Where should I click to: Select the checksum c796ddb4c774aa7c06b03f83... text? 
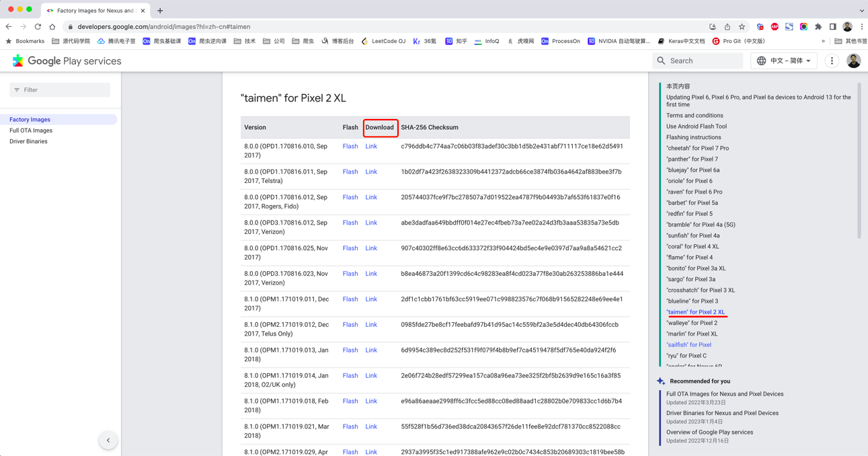(512, 146)
